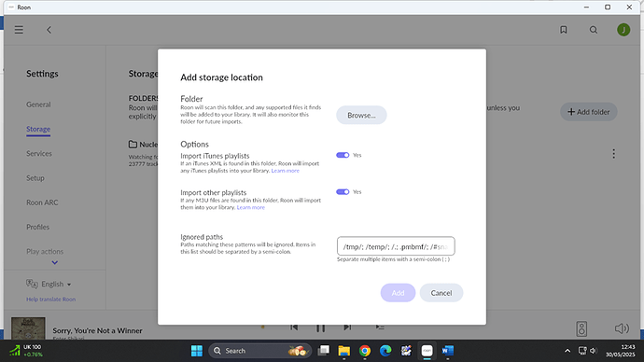Click the Ignored paths input field
This screenshot has width=644, height=362.
point(396,246)
